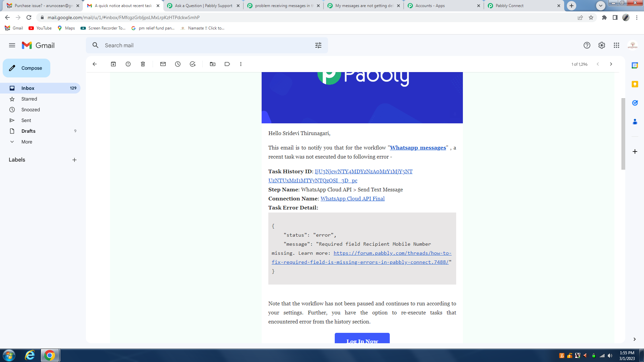Viewport: 644px width, 362px height.
Task: Go back to inbox with the arrow
Action: click(95, 64)
